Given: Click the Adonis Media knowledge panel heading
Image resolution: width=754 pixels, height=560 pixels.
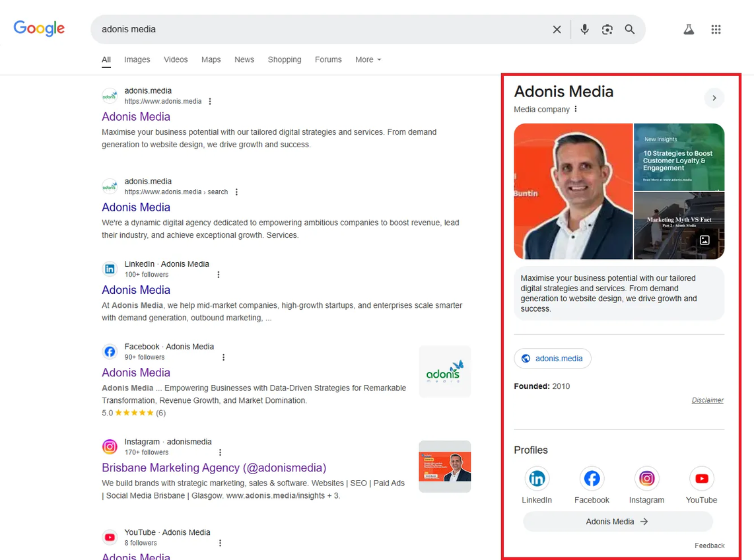Looking at the screenshot, I should pyautogui.click(x=564, y=91).
